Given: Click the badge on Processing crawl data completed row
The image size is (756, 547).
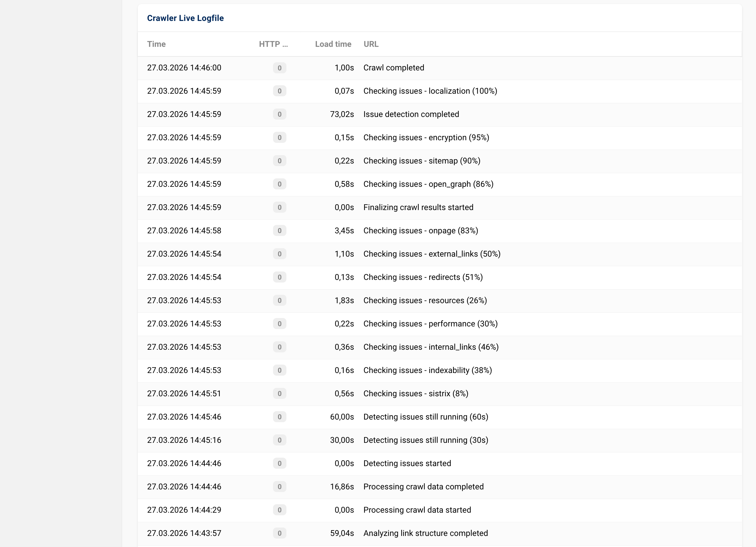Looking at the screenshot, I should coord(279,487).
